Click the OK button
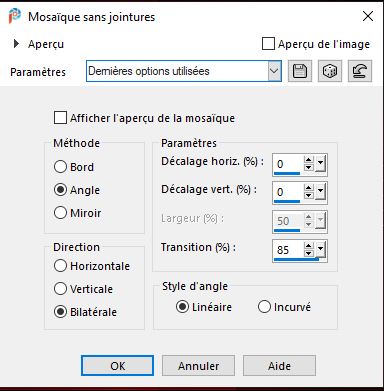The height and width of the screenshot is (391, 384). click(x=117, y=366)
